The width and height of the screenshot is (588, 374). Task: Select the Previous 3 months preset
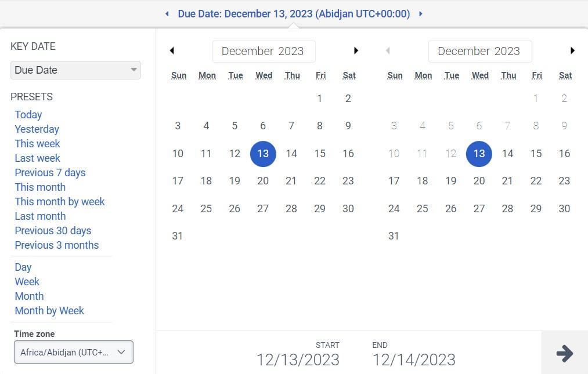point(56,245)
